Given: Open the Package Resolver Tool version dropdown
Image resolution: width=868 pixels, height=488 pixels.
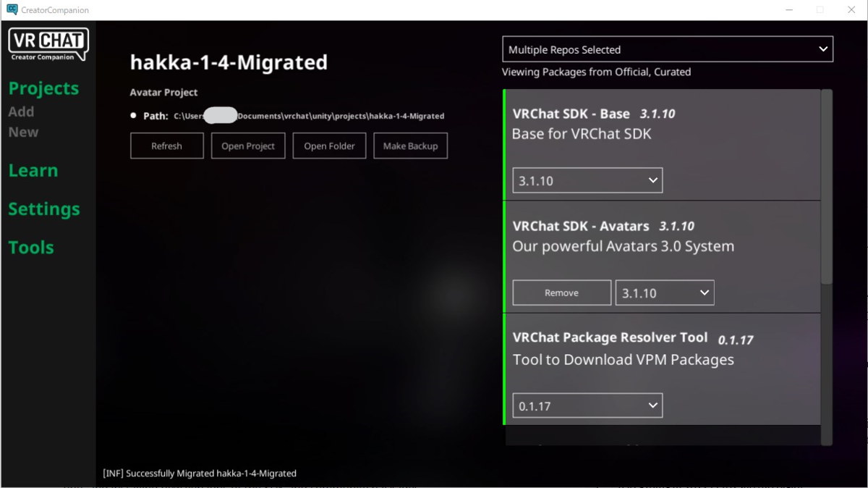Looking at the screenshot, I should click(587, 405).
